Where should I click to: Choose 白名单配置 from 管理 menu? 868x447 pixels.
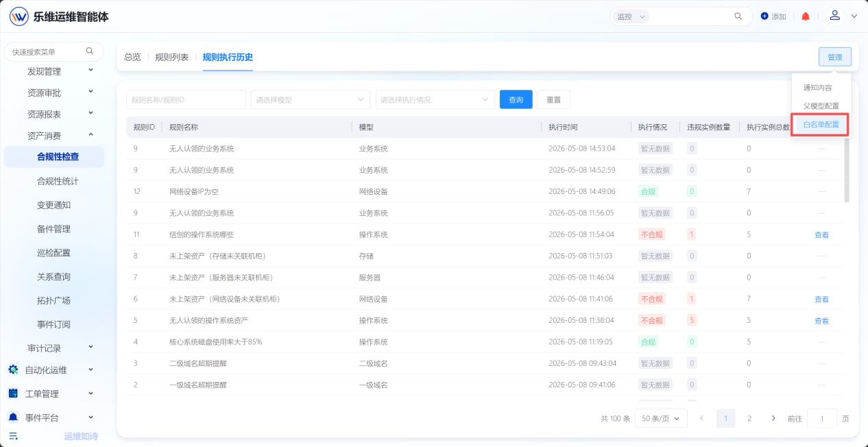(x=821, y=125)
